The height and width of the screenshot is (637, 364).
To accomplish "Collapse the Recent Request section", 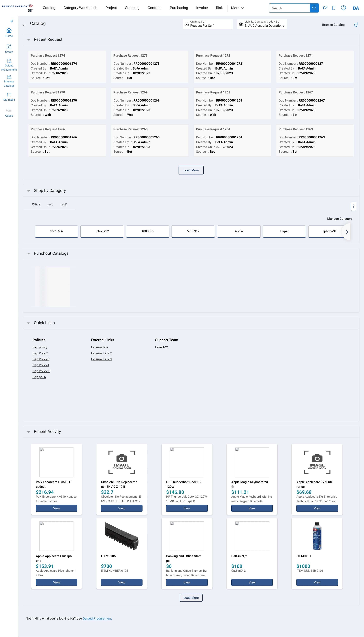I will point(28,40).
